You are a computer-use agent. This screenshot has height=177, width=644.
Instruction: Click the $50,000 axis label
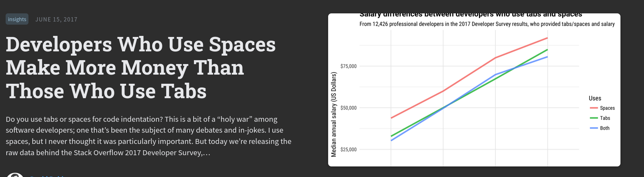click(x=348, y=108)
